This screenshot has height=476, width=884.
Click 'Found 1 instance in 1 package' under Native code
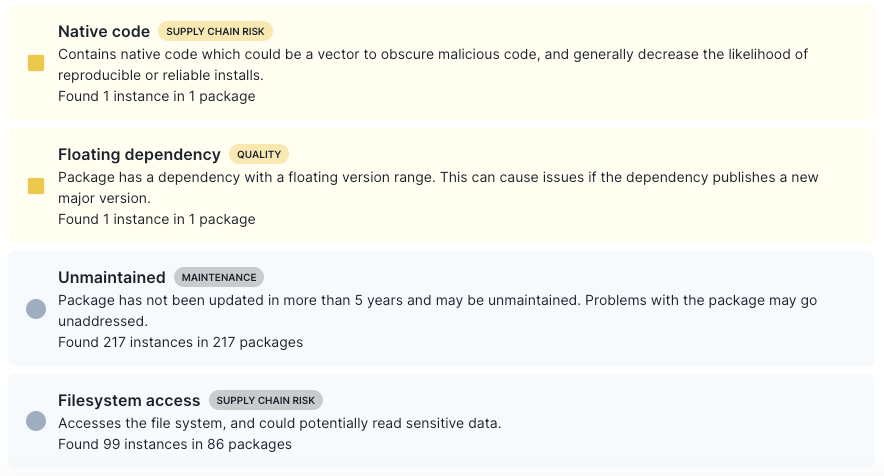(x=157, y=97)
